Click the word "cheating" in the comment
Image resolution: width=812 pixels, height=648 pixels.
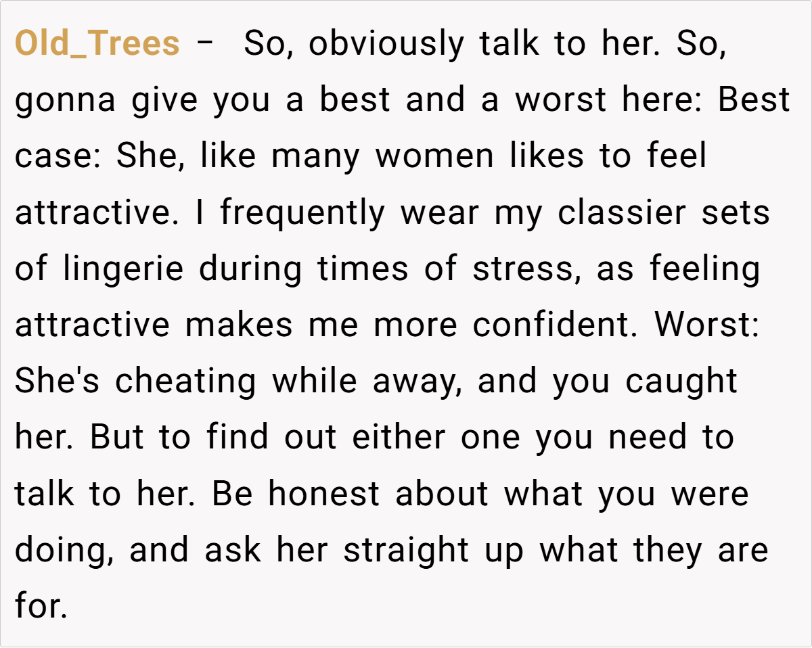pos(185,381)
